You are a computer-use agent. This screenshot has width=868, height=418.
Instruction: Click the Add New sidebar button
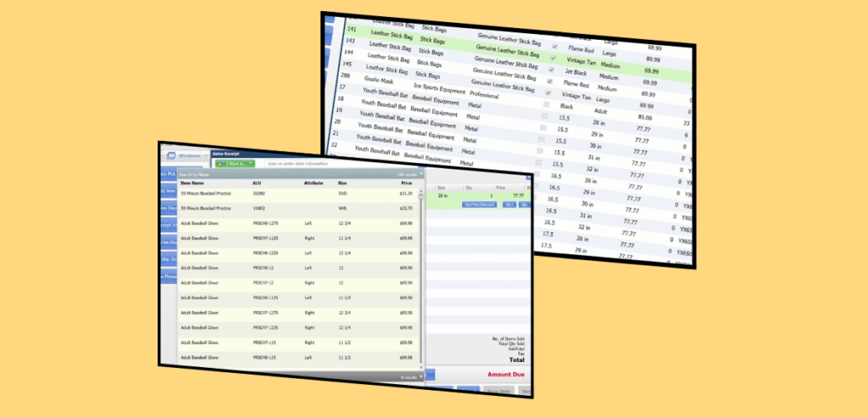[x=164, y=191]
